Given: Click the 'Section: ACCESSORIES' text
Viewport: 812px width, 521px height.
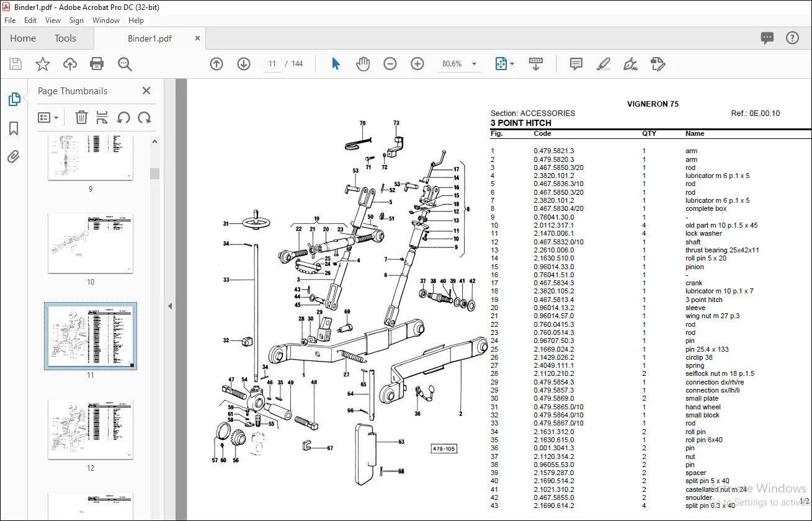Looking at the screenshot, I should 533,114.
